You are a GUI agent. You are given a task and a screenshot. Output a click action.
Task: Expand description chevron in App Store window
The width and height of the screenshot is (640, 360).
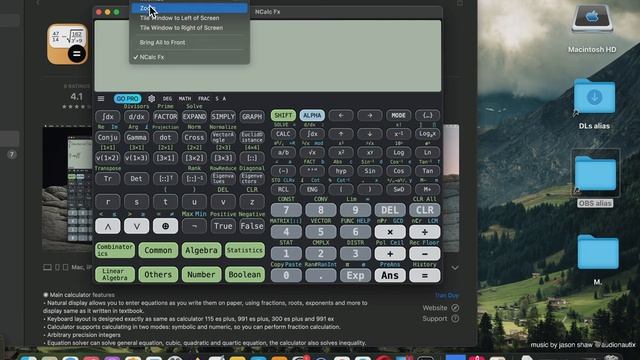point(455,268)
